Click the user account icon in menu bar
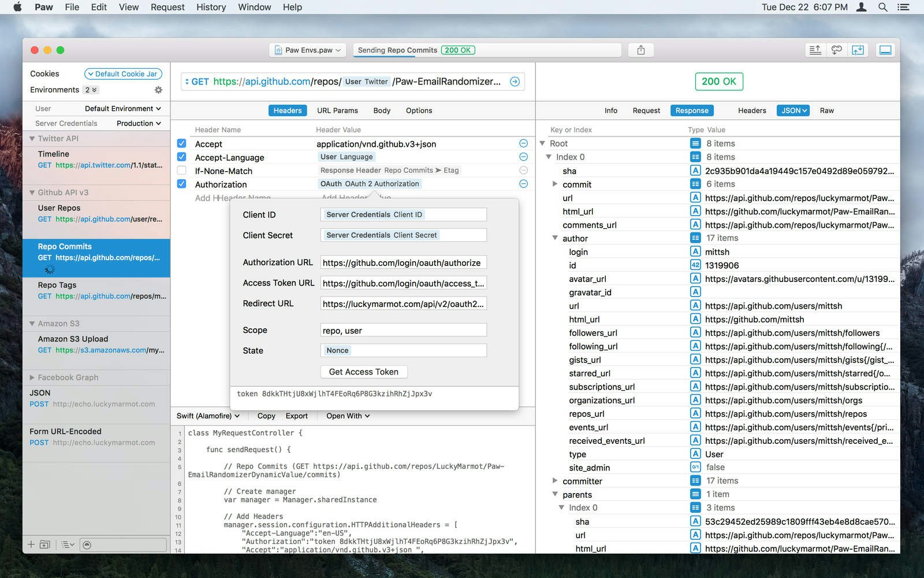This screenshot has height=578, width=924. (x=861, y=7)
